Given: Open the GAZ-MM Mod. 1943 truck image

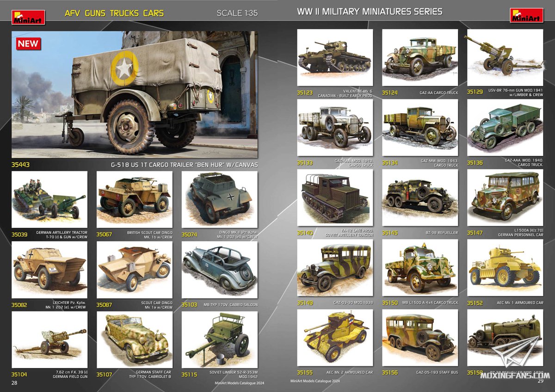Looking at the screenshot, I should pyautogui.click(x=420, y=128).
